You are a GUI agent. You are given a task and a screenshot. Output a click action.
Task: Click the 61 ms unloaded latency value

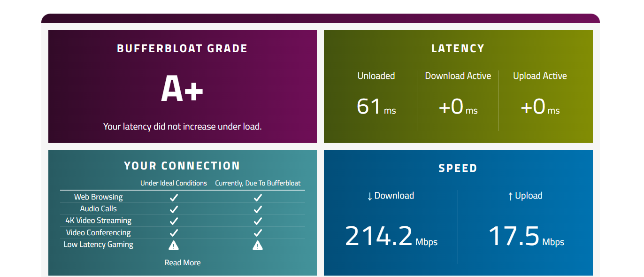(376, 107)
